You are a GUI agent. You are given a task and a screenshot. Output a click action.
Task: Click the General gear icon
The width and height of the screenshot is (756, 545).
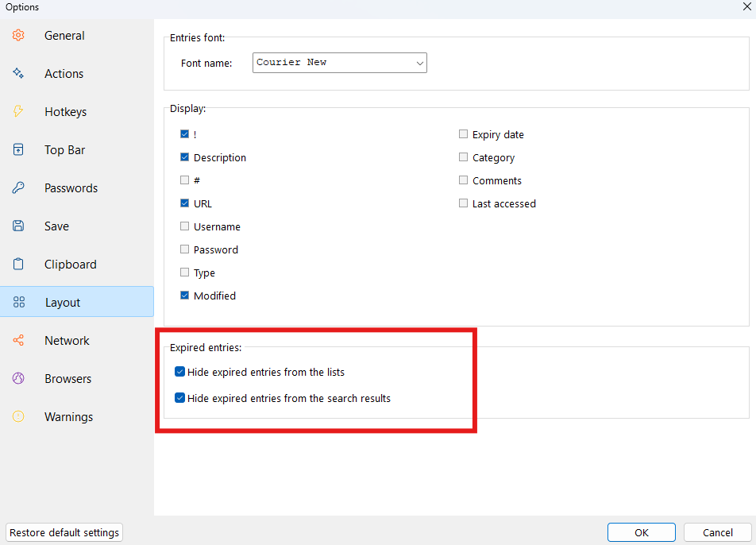[18, 35]
